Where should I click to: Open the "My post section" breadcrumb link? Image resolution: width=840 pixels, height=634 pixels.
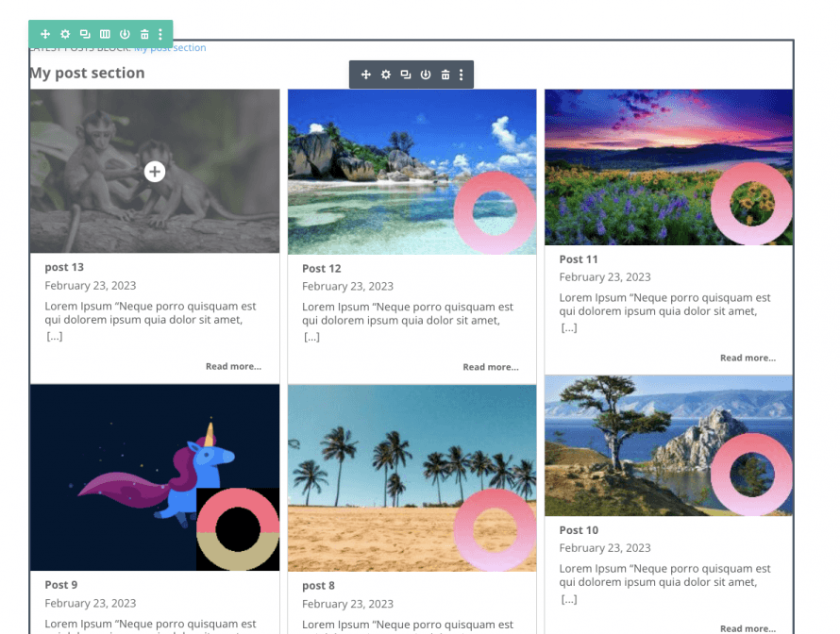pos(170,48)
